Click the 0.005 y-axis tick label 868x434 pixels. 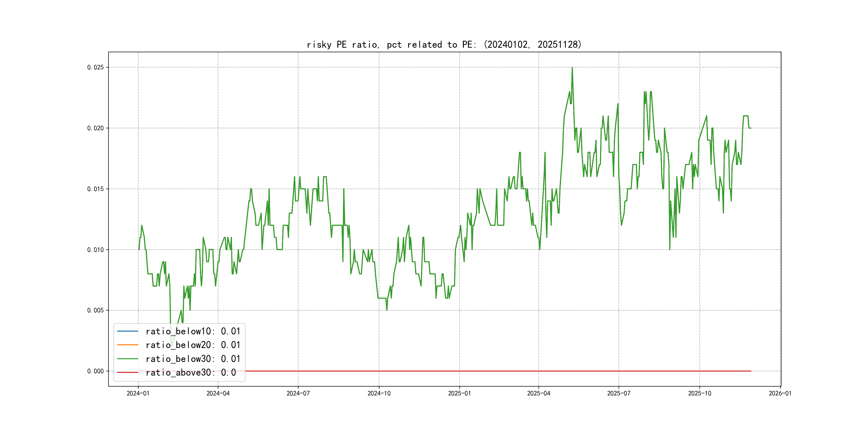point(95,310)
